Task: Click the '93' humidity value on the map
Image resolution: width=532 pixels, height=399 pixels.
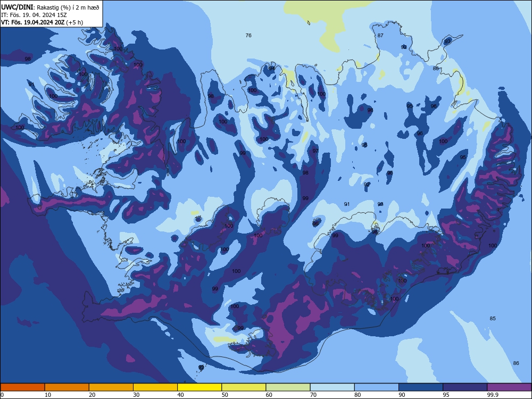Action: coord(447,41)
